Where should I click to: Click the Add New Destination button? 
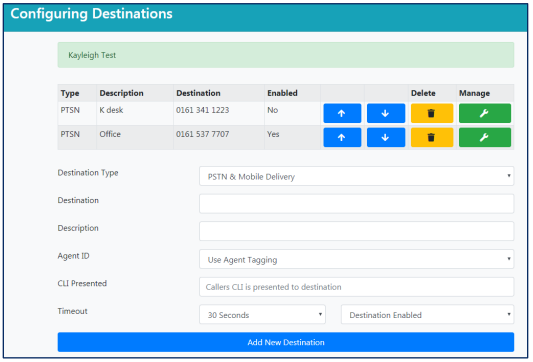(286, 342)
